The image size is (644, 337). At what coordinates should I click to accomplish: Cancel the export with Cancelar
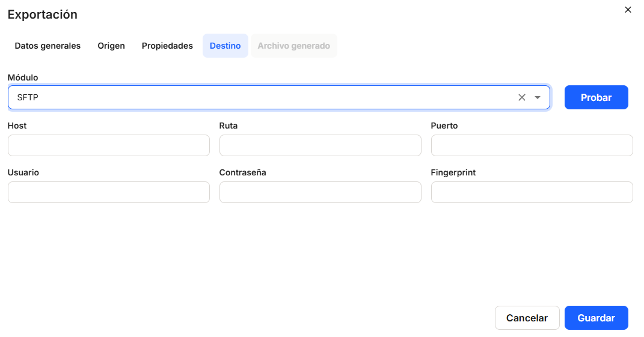[x=527, y=318]
